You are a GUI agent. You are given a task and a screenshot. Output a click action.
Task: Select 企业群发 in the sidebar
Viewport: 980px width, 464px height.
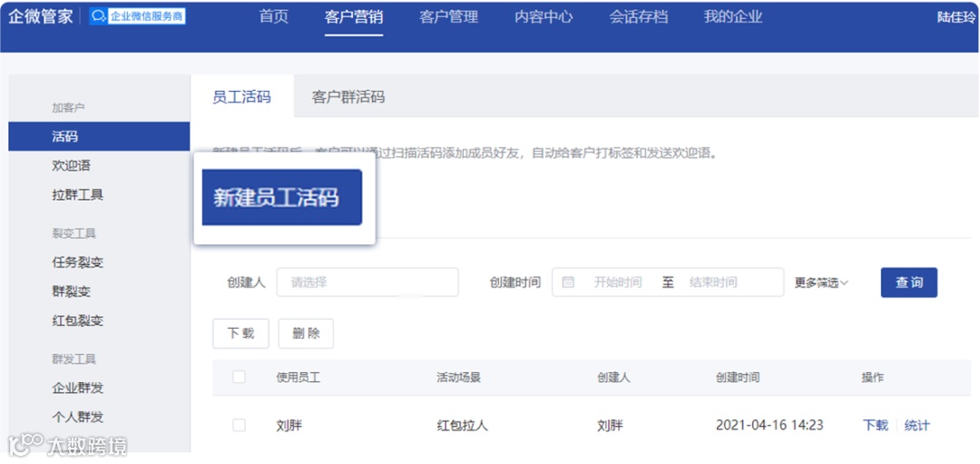click(x=77, y=389)
